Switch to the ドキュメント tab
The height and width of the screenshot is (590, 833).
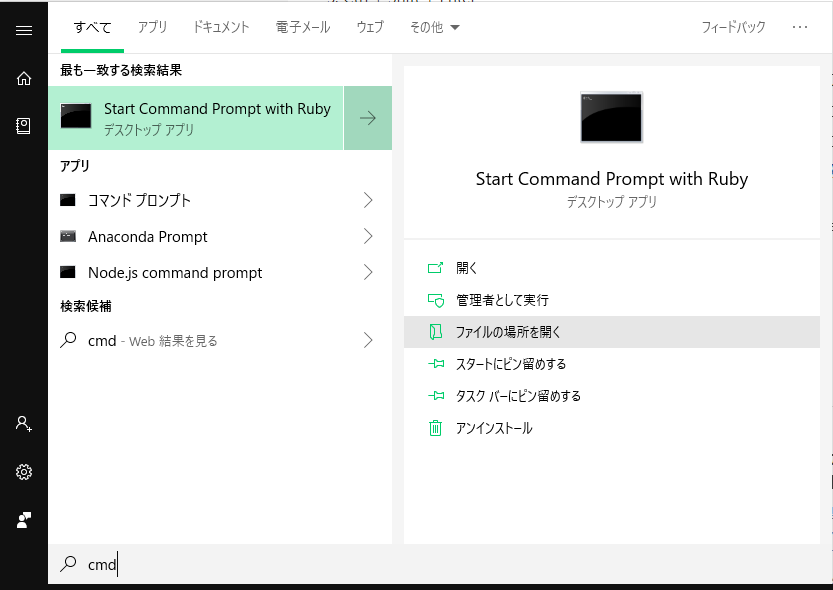pyautogui.click(x=221, y=27)
